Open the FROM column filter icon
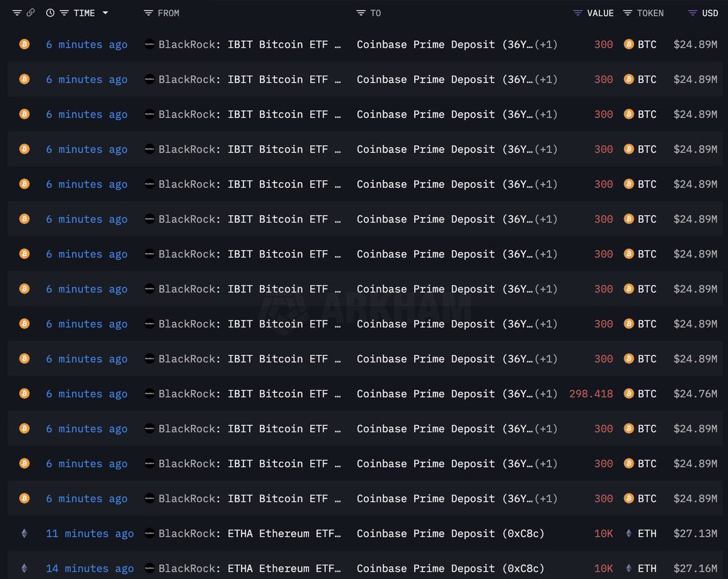Image resolution: width=728 pixels, height=579 pixels. coord(147,12)
